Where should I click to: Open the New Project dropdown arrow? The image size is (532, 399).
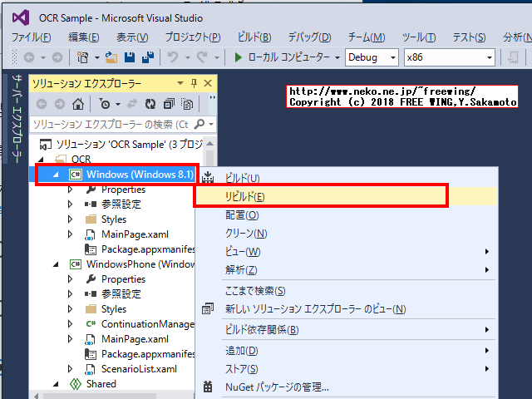(97, 57)
